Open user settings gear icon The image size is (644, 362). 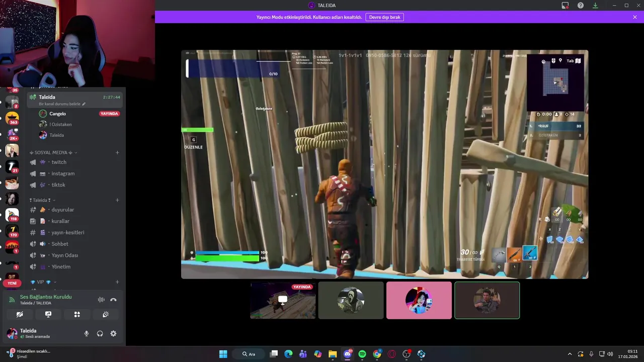click(x=113, y=333)
